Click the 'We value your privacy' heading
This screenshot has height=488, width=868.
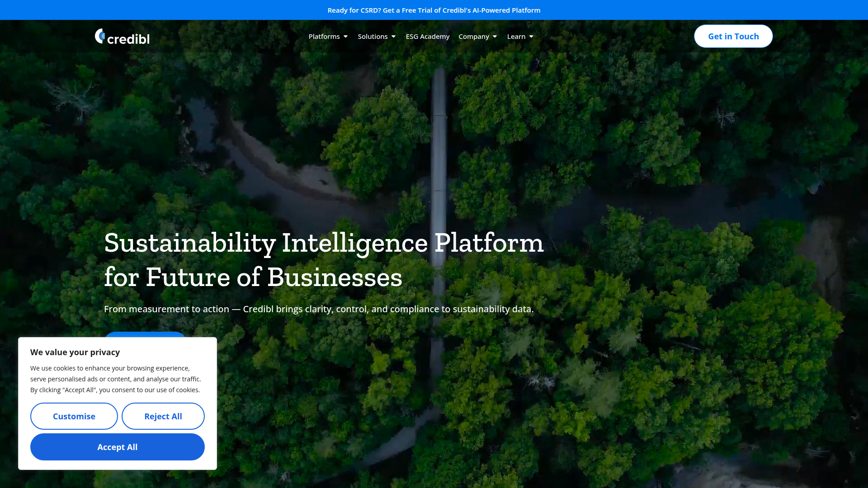(75, 352)
